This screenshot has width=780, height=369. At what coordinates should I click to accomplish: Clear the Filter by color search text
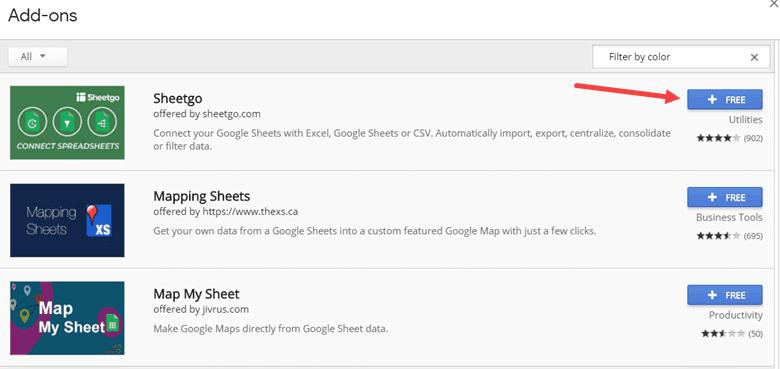point(754,57)
